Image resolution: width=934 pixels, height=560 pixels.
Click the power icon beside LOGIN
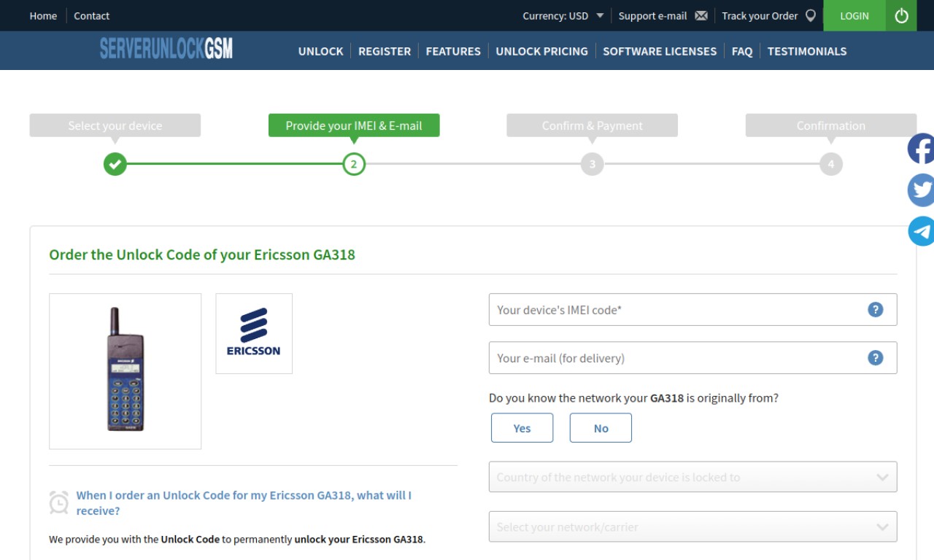901,15
